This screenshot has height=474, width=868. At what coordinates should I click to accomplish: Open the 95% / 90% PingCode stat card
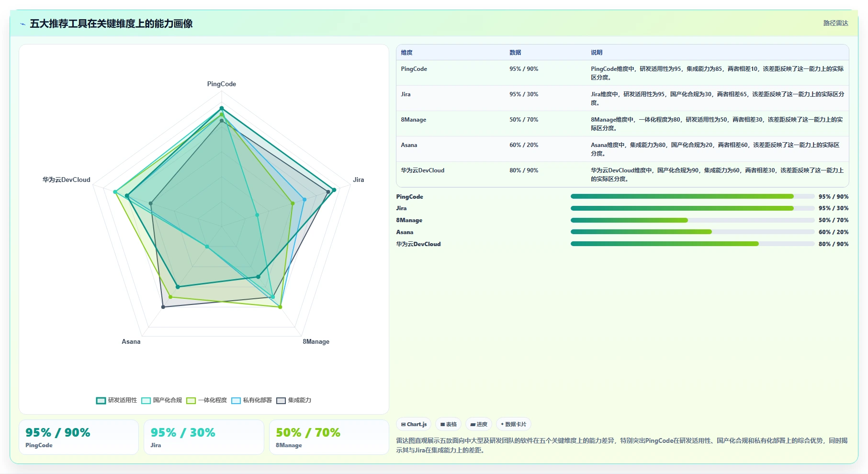tap(79, 437)
